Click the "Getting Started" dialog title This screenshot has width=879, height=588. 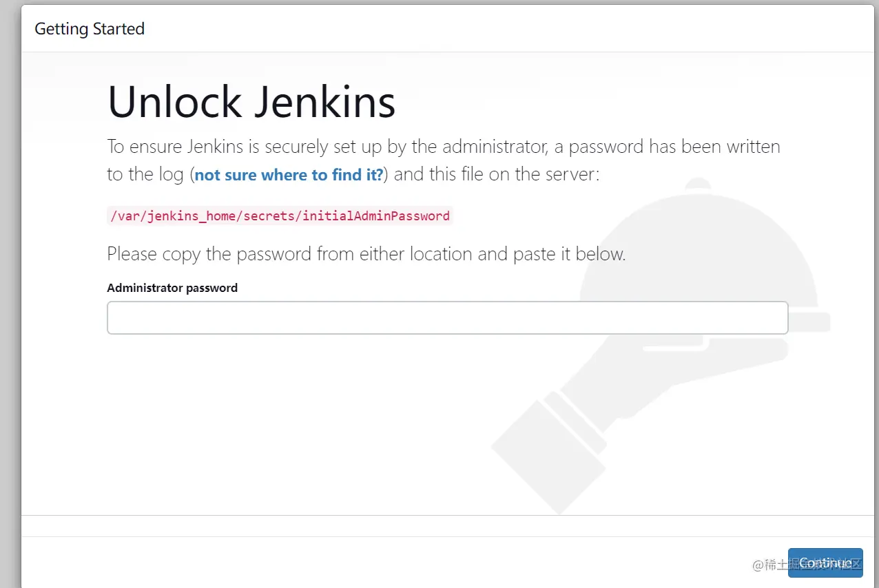click(90, 29)
